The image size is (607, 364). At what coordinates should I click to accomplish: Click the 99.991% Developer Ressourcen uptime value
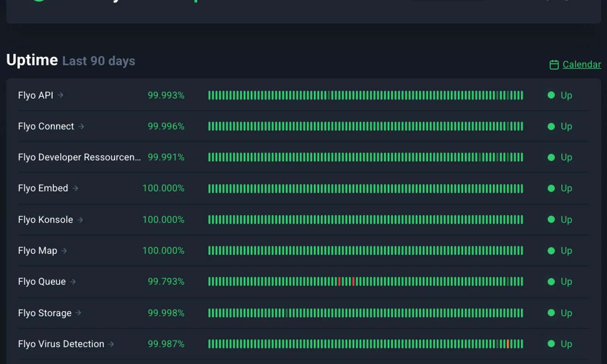pos(166,157)
